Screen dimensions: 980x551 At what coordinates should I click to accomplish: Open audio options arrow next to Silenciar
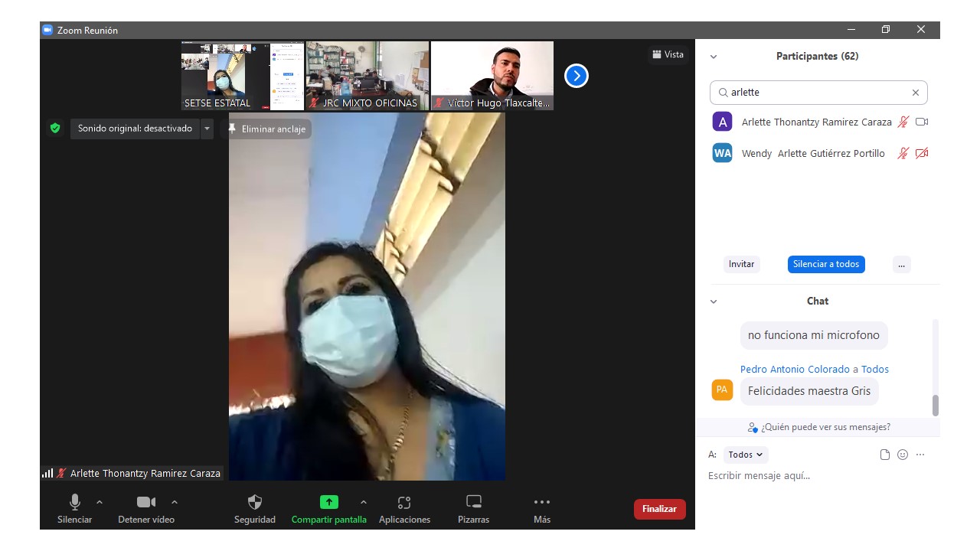coord(100,502)
